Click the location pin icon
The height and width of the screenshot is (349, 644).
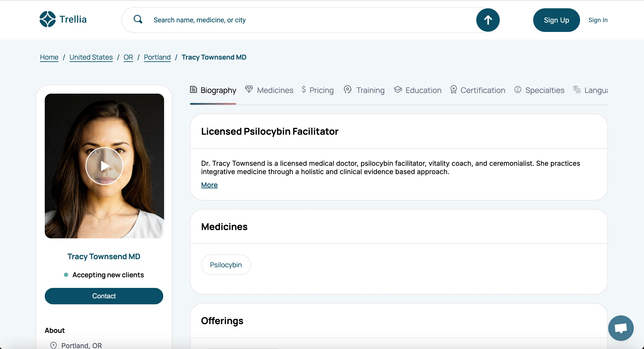(53, 345)
